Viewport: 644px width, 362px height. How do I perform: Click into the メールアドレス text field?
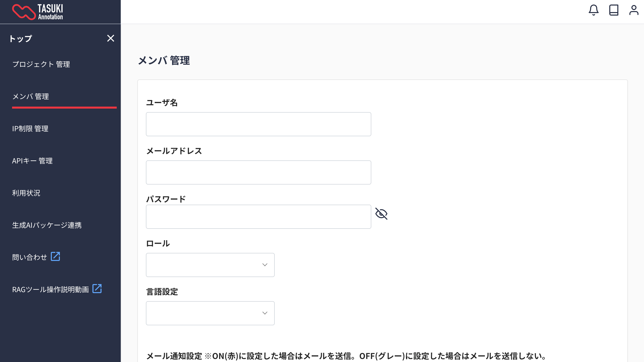tap(258, 172)
